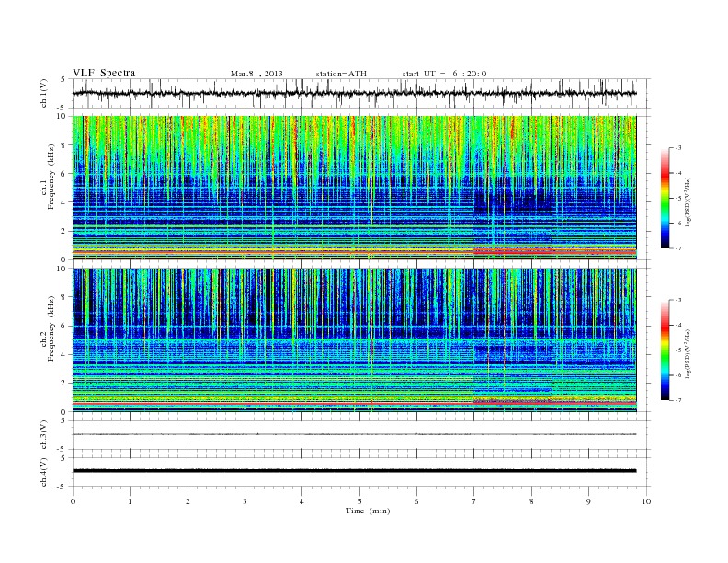The height and width of the screenshot is (563, 728).
Task: Click time axis tick label '2'
Action: click(188, 501)
